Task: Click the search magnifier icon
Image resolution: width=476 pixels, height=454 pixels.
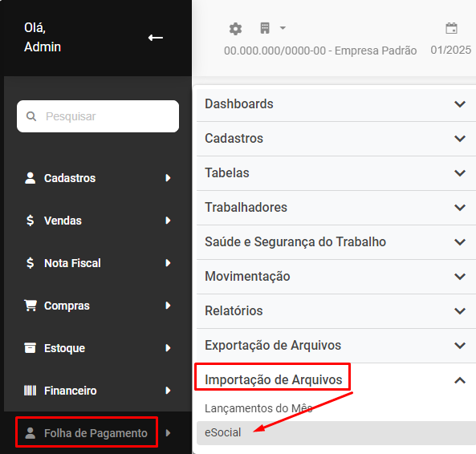Action: (x=31, y=116)
